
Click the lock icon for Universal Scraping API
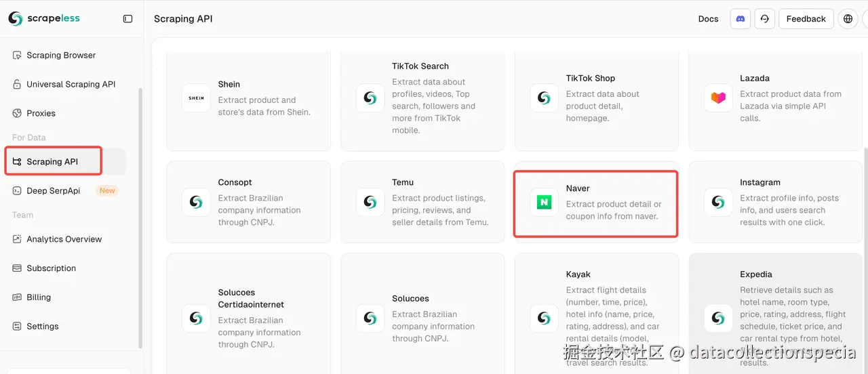coord(17,84)
